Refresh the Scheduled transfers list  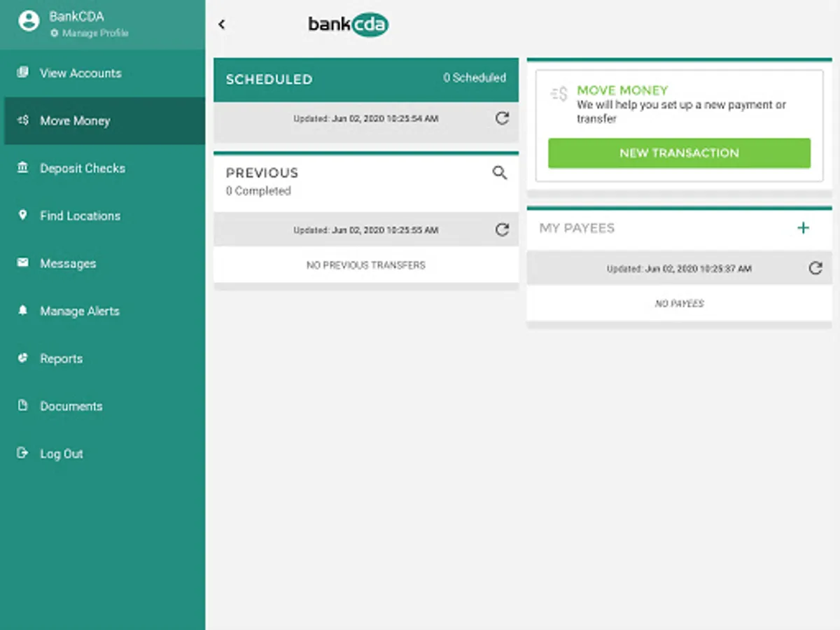click(502, 118)
